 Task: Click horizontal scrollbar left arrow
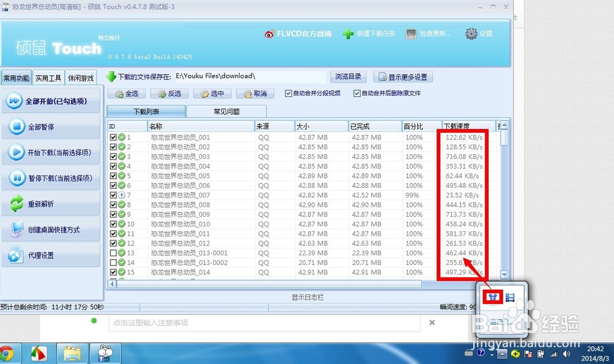tap(112, 284)
